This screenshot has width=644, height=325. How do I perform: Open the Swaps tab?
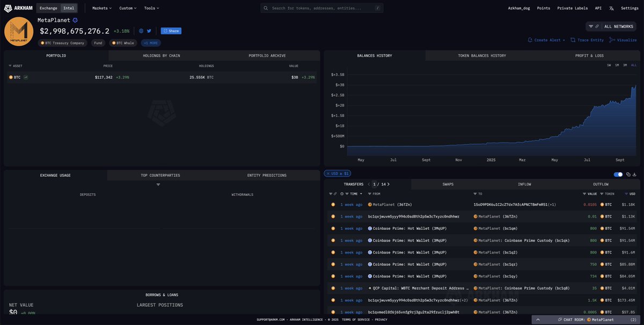click(448, 184)
